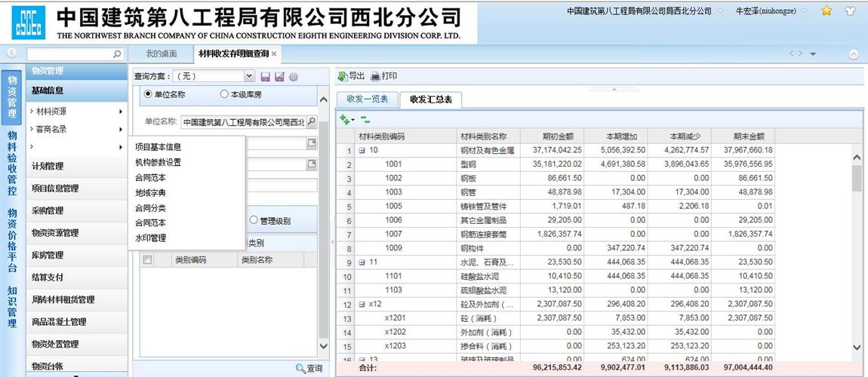This screenshot has height=377, width=868.
Task: Click the T-shirt skin icon
Action: (851, 11)
